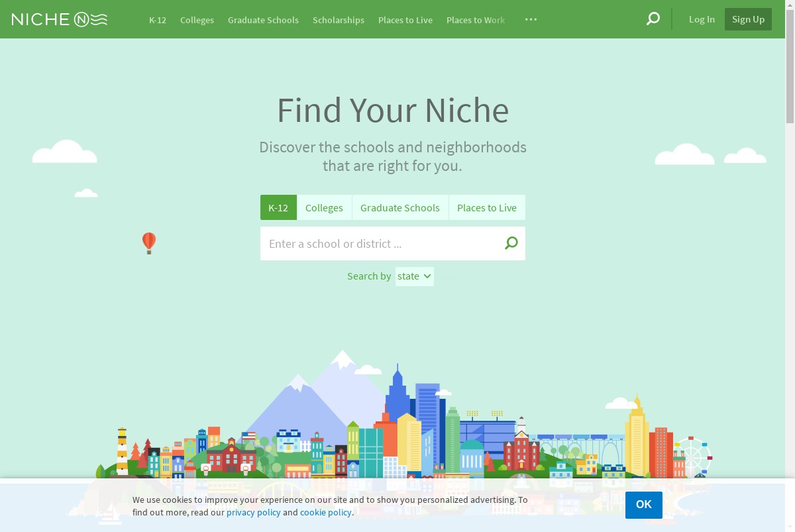Screen dimensions: 795x532
Task: Open Colleges in top navigation
Action: (197, 20)
